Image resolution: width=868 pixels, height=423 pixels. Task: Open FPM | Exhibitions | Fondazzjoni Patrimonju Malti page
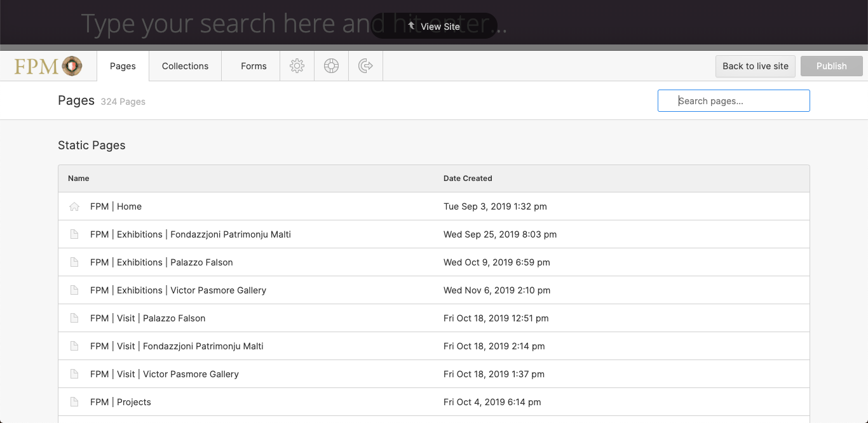pos(191,234)
